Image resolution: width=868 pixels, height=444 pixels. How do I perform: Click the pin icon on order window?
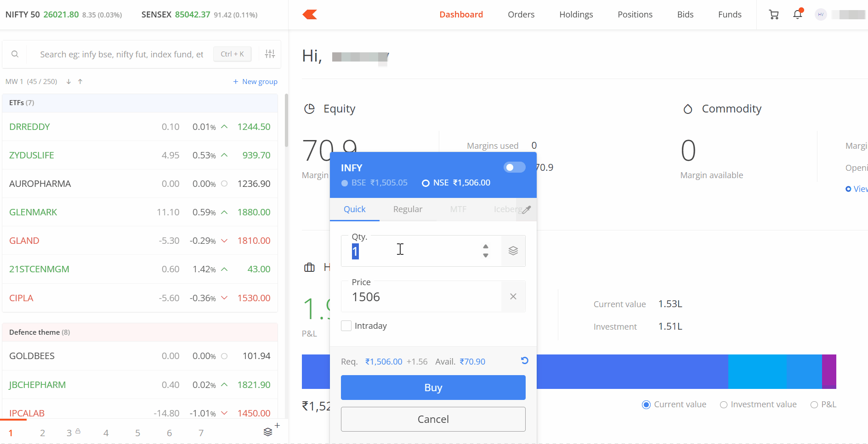527,210
